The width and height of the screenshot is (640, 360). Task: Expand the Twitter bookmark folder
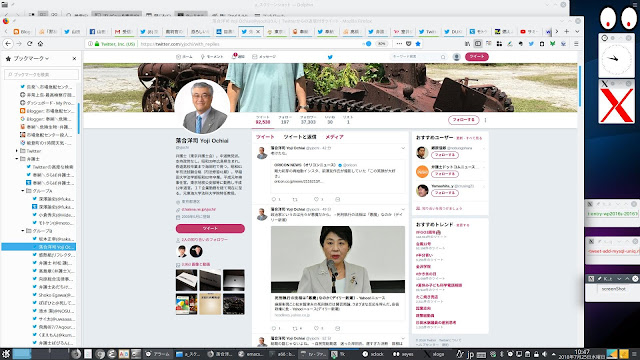[x=17, y=151]
